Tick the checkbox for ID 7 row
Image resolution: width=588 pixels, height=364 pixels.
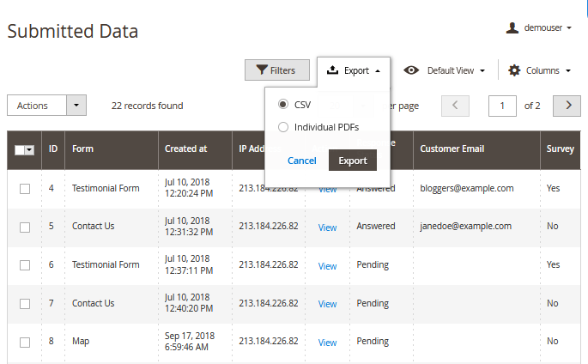[x=25, y=304]
